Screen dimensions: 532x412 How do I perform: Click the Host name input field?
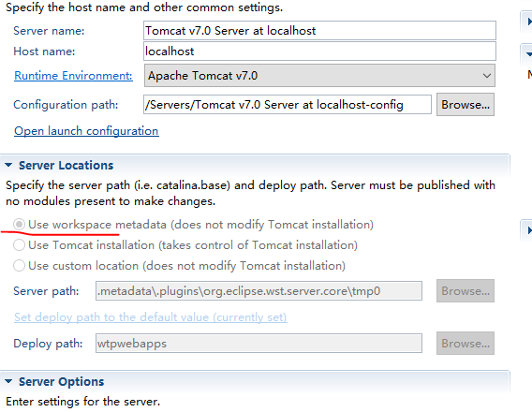click(x=319, y=51)
